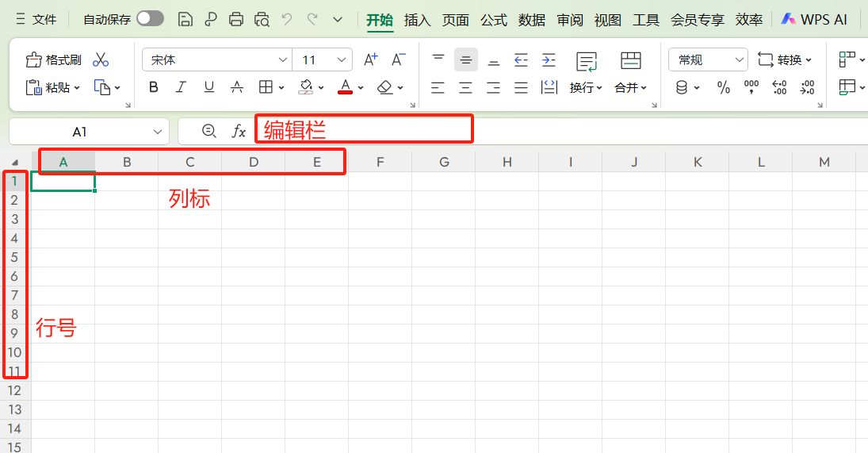Click the distributed alignment icon
The image size is (868, 453).
click(549, 87)
